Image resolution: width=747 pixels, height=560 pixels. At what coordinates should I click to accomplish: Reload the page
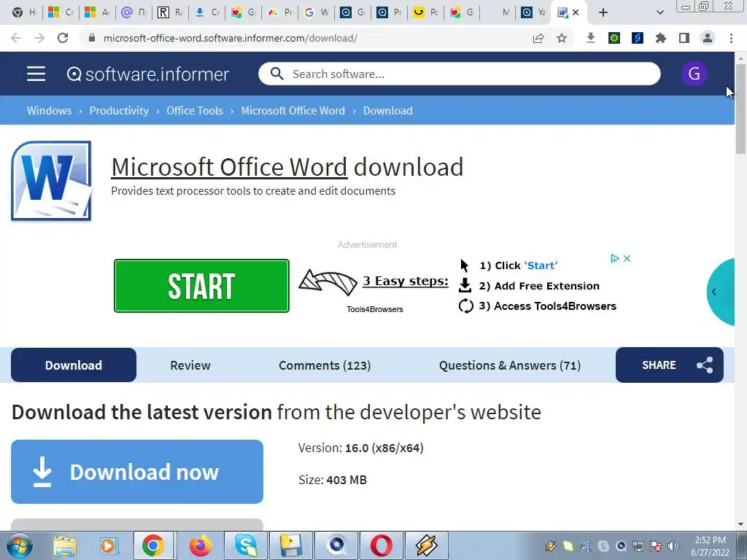[x=63, y=38]
